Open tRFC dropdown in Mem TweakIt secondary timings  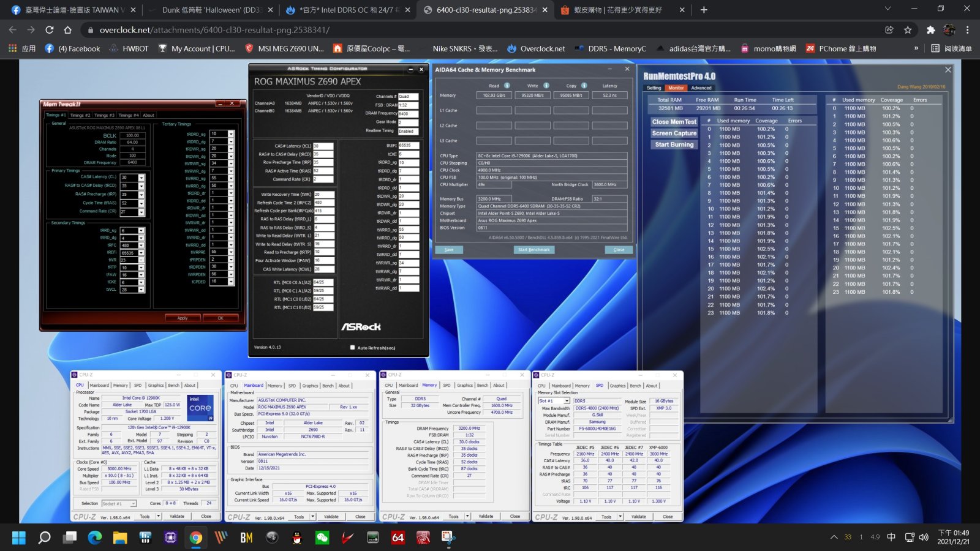[141, 245]
